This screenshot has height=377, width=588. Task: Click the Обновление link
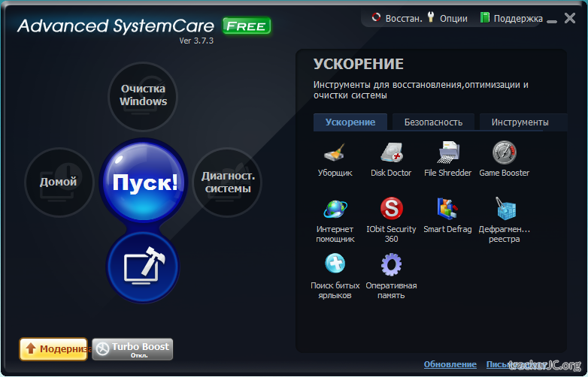[450, 364]
